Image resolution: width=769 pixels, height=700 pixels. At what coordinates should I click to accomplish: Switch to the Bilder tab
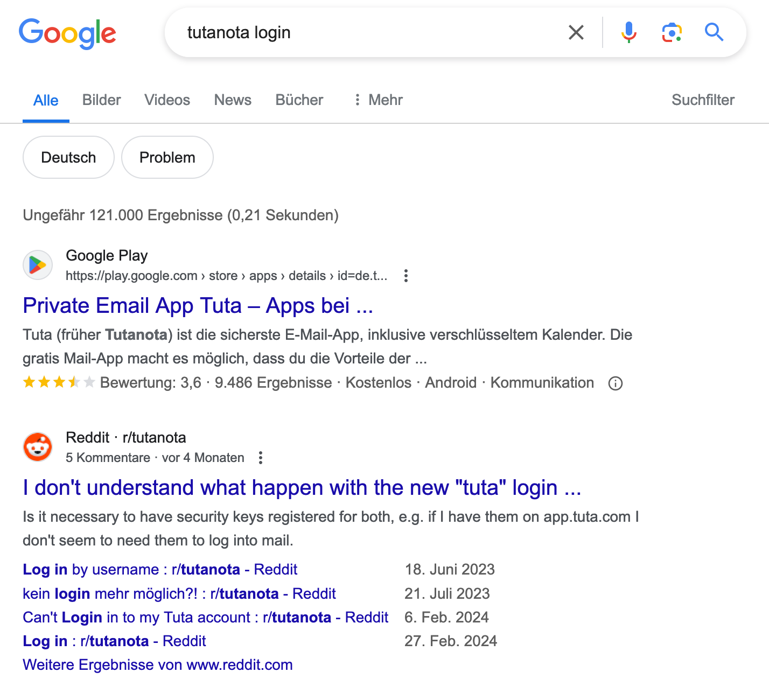101,100
